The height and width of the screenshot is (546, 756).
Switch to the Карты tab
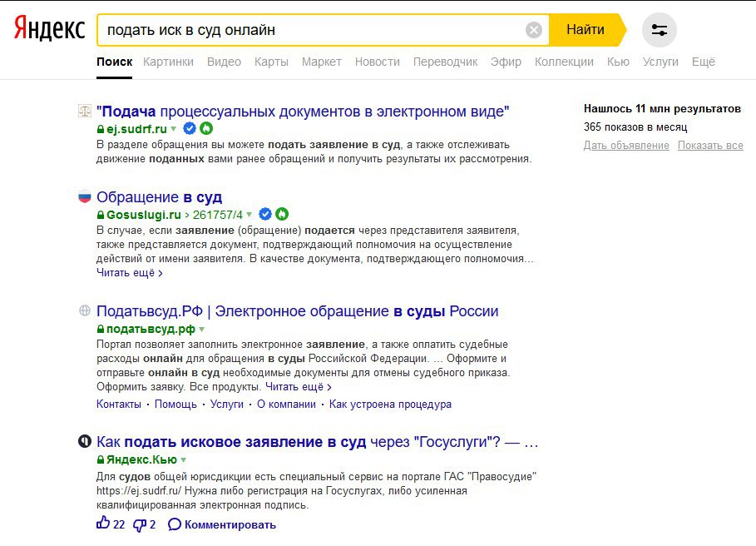[271, 62]
